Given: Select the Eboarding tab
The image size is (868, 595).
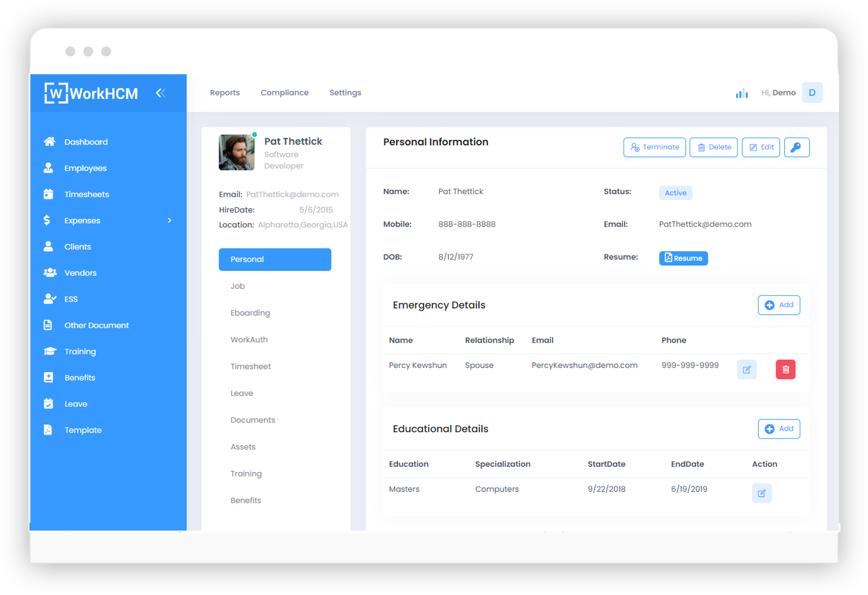Looking at the screenshot, I should click(x=250, y=313).
